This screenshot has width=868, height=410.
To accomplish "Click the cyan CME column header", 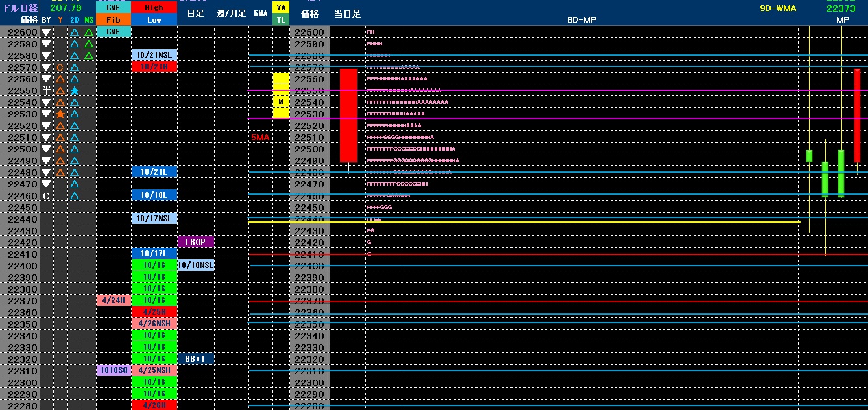I will (113, 8).
